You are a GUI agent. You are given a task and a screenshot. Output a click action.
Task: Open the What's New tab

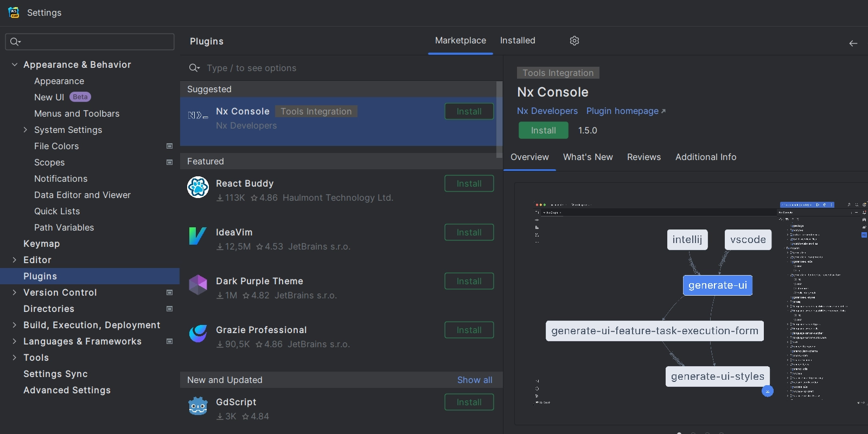click(588, 157)
